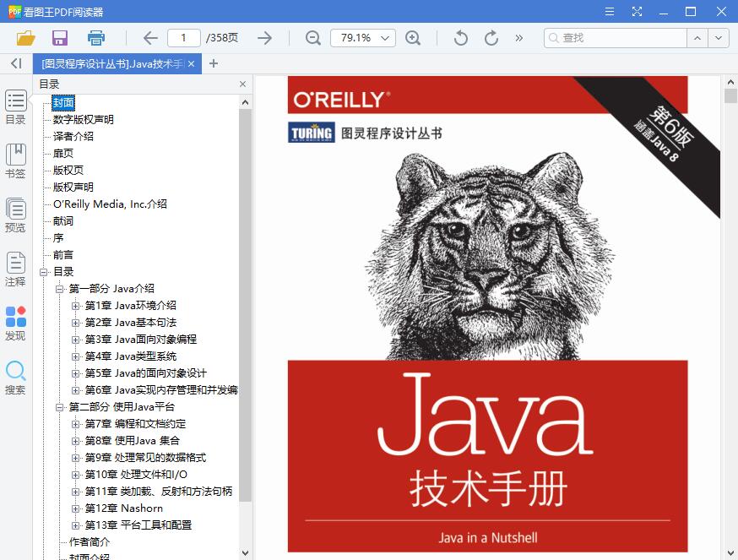The width and height of the screenshot is (738, 560).
Task: Go to previous page with left arrow
Action: pyautogui.click(x=150, y=38)
